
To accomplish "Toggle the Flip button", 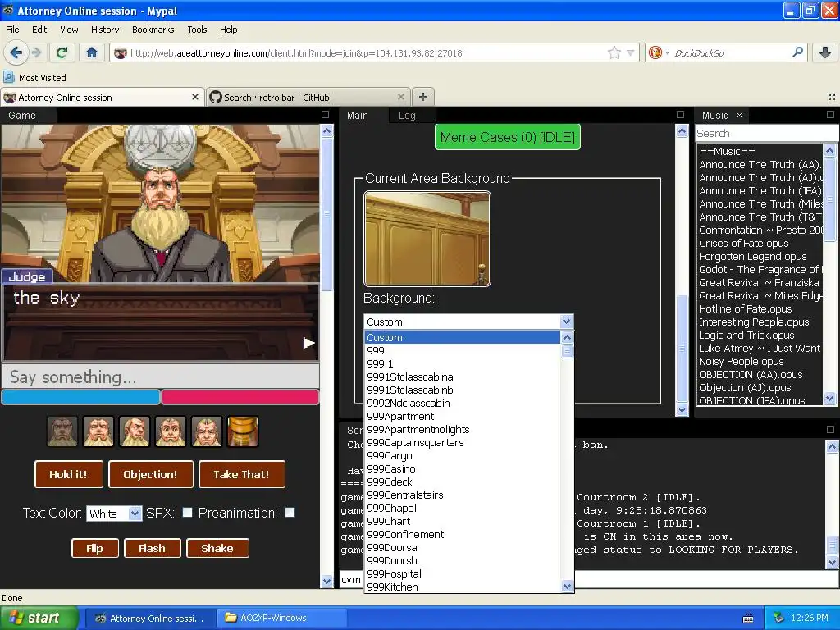I will click(x=95, y=548).
